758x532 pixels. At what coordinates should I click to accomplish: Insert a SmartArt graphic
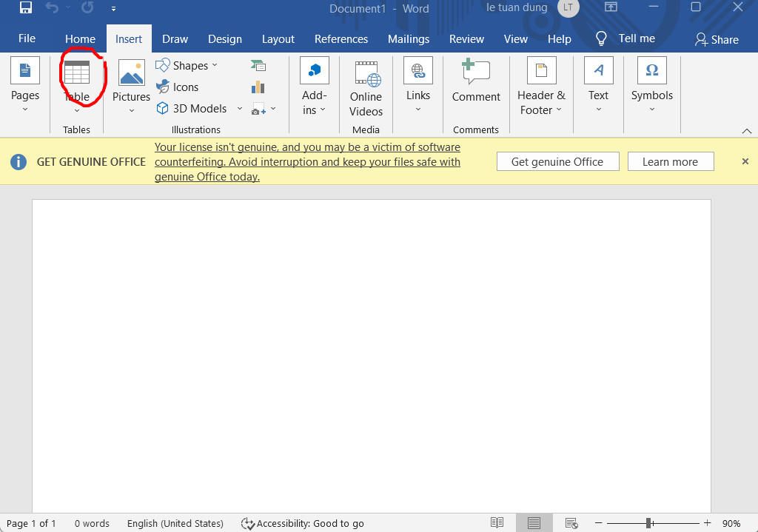[258, 65]
